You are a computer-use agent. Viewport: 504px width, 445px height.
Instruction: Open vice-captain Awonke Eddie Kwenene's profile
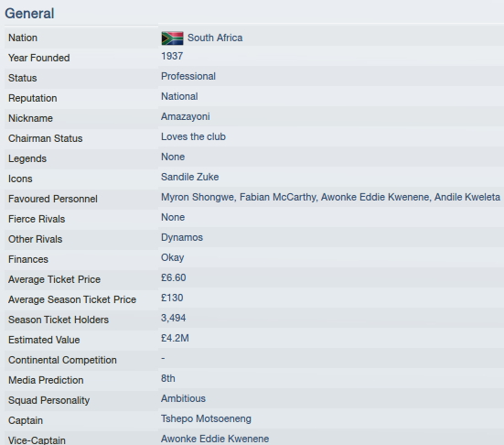click(x=215, y=439)
